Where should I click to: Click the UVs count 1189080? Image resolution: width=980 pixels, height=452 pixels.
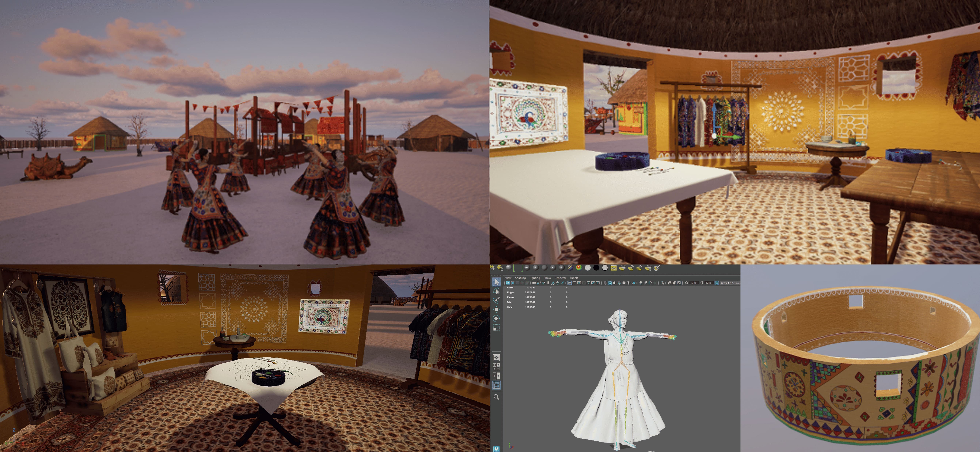tap(530, 307)
